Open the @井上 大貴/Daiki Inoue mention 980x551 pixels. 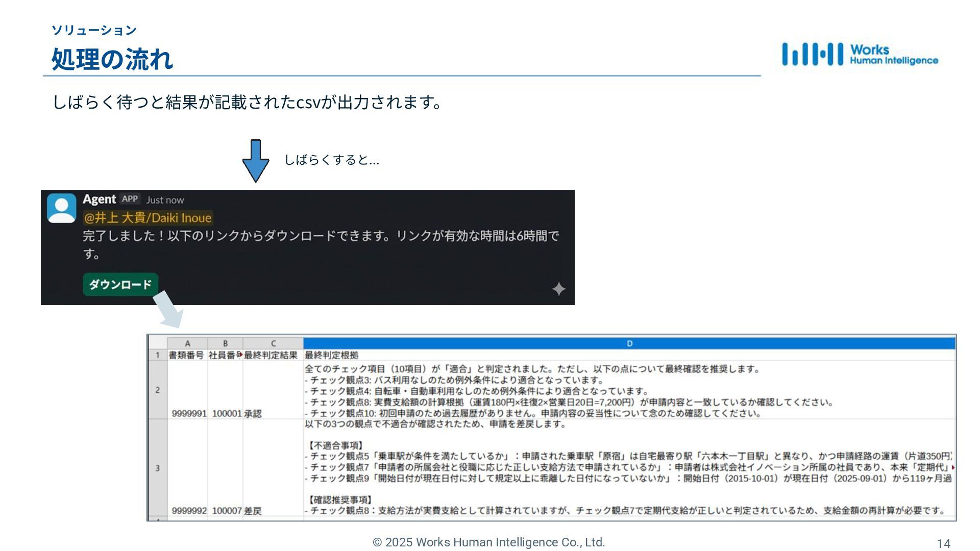(148, 218)
